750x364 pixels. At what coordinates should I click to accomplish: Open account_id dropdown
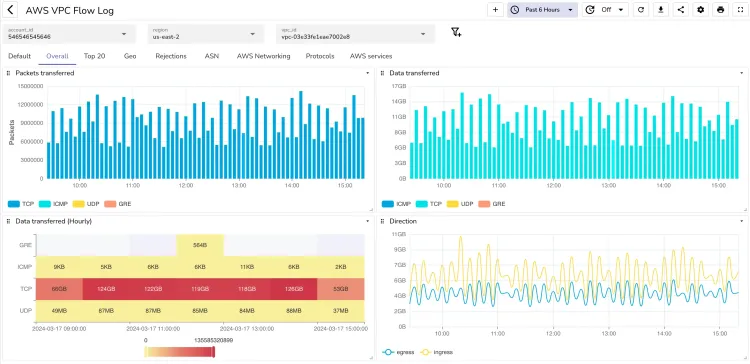[x=69, y=34]
